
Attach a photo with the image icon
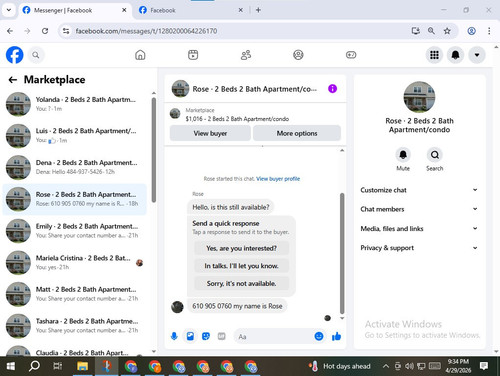click(190, 336)
